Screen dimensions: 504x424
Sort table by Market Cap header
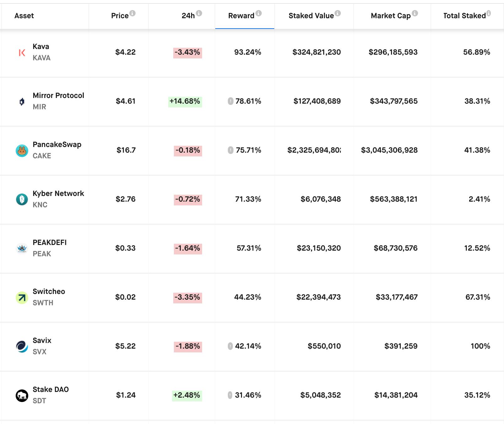(391, 16)
